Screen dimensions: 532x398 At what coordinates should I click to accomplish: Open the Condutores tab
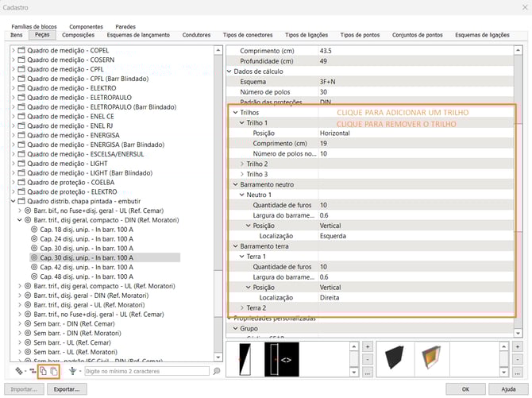coord(196,35)
